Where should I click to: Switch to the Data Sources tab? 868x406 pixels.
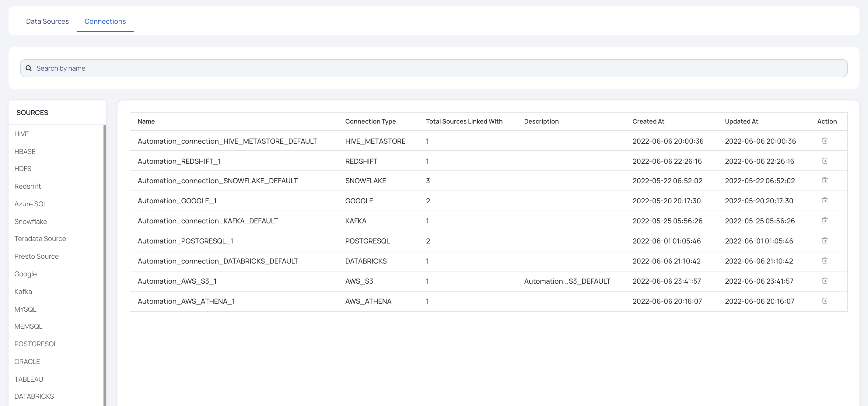pos(47,21)
